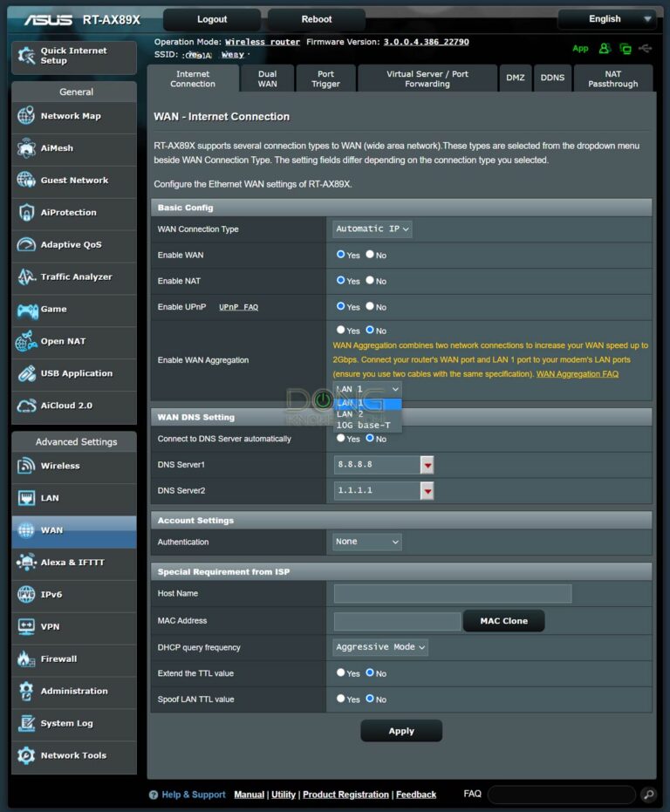Set Enable WAN to No
Image resolution: width=670 pixels, height=812 pixels.
(370, 255)
